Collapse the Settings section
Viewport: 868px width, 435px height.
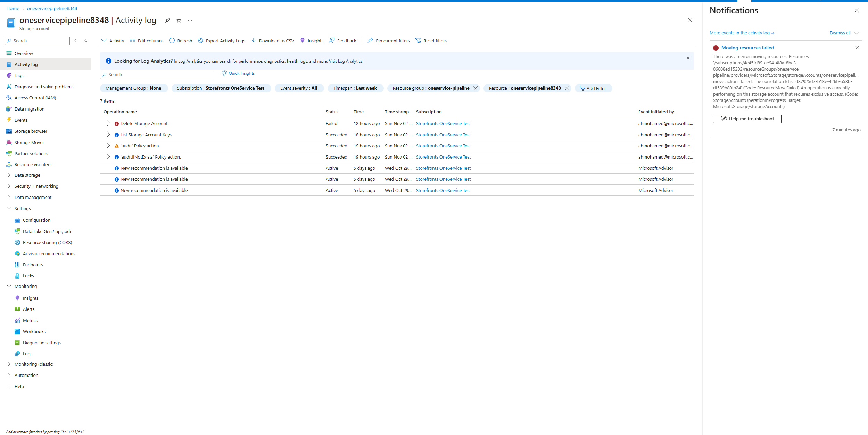coord(9,209)
